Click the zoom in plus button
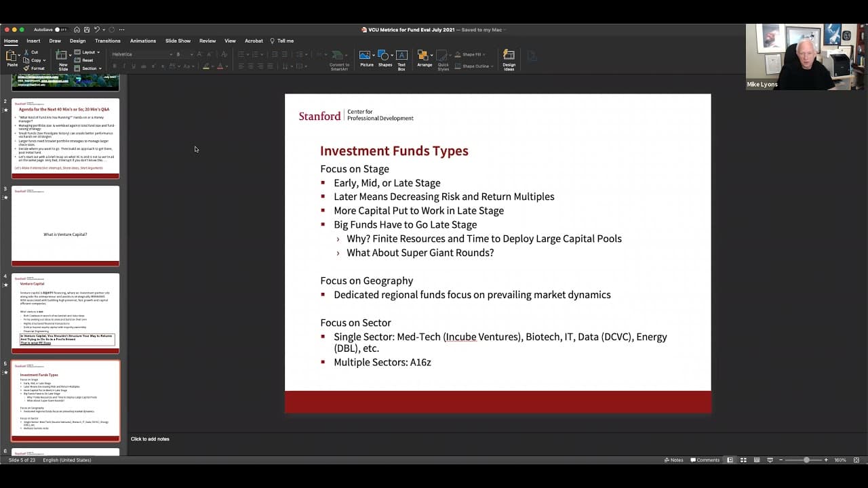Image resolution: width=868 pixels, height=488 pixels. coord(826,460)
